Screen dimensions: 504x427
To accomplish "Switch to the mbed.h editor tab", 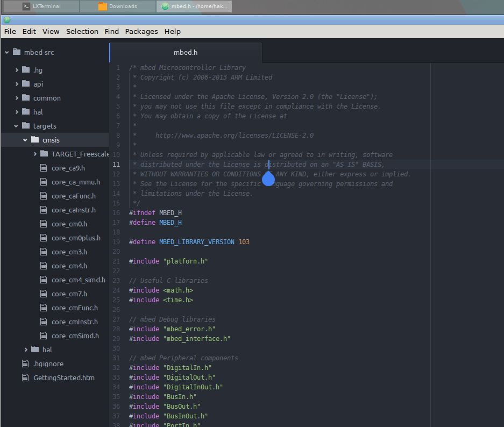I will [185, 52].
